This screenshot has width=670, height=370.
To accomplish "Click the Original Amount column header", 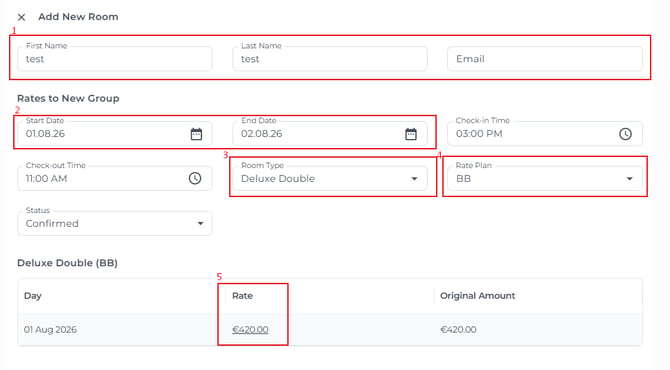I will point(478,296).
